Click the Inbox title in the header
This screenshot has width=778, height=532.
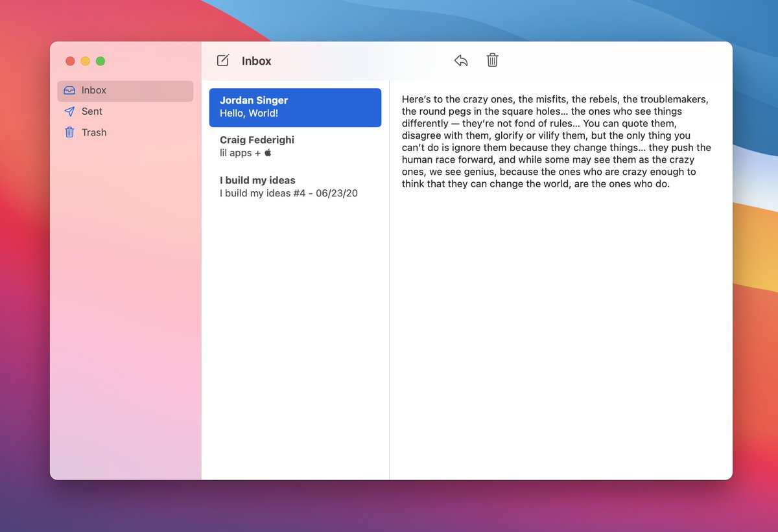256,60
